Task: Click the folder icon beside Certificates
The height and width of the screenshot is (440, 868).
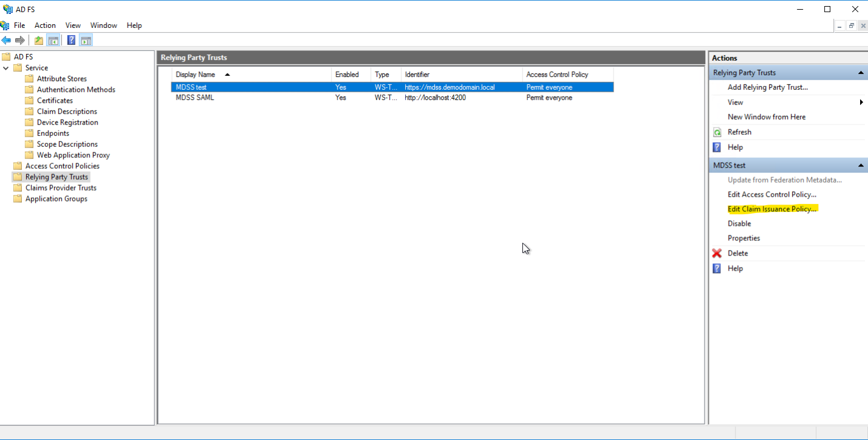Action: coord(29,101)
